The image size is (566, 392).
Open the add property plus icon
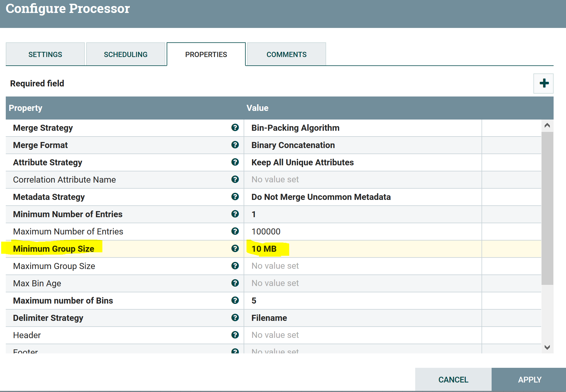coord(543,84)
